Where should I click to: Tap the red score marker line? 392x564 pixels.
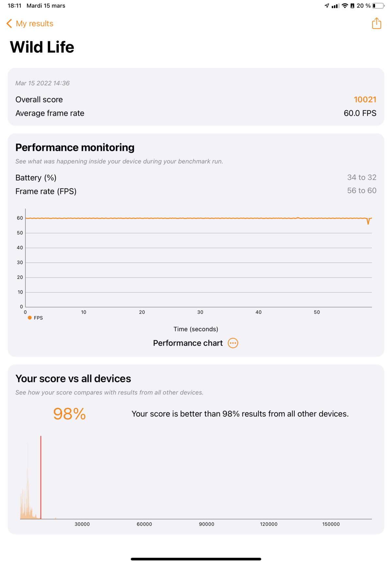tap(41, 477)
